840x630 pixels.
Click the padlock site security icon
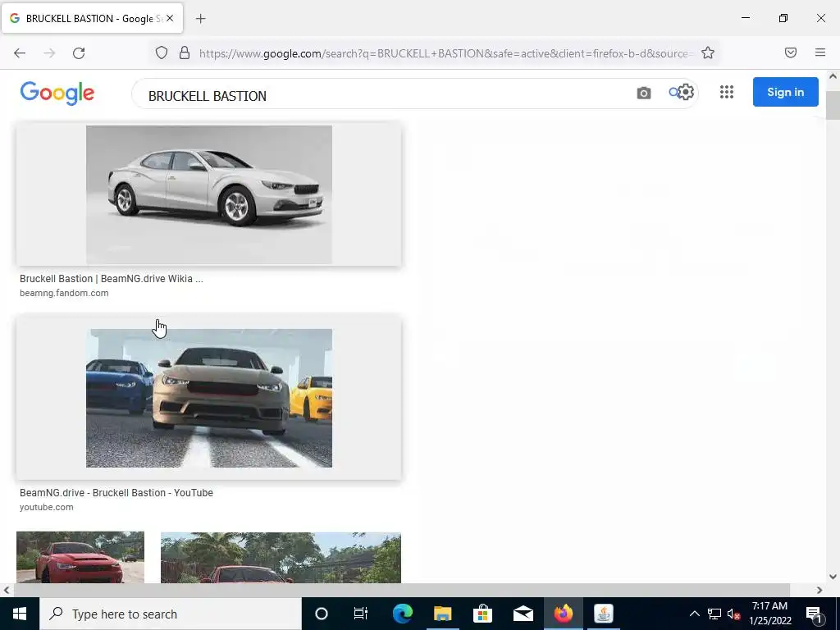tap(185, 52)
